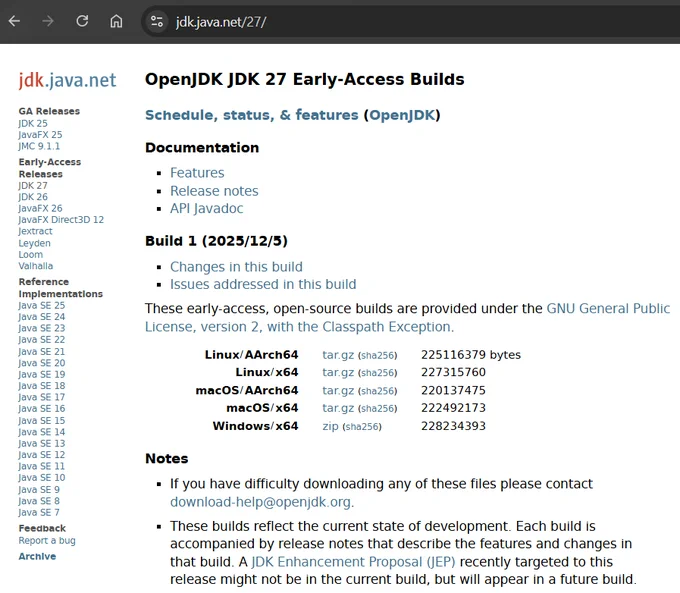Download Windows/x64 zip build
The width and height of the screenshot is (680, 593).
(x=330, y=426)
